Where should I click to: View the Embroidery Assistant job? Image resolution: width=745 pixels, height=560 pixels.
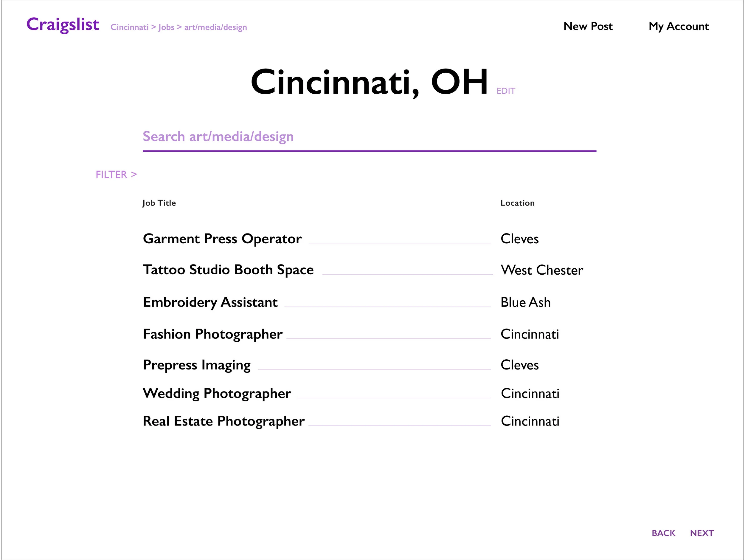(210, 302)
